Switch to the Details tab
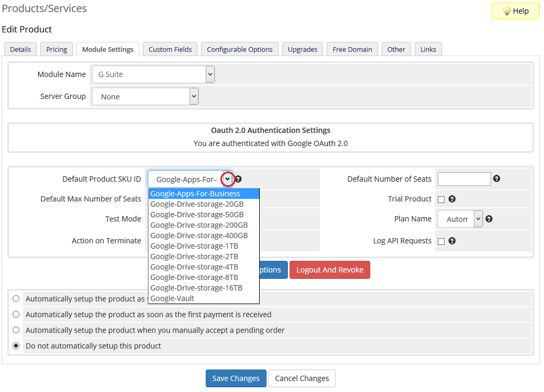 pos(21,49)
